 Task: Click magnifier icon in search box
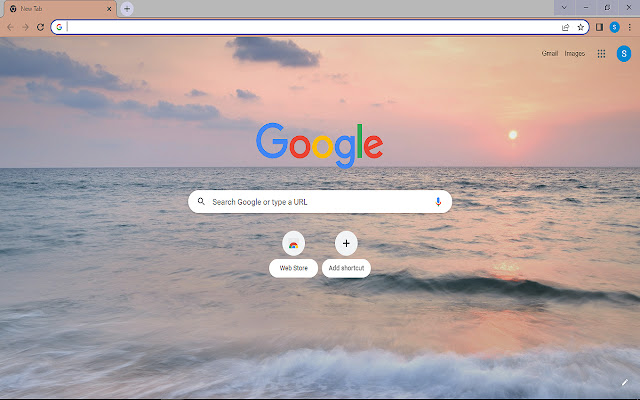[201, 201]
